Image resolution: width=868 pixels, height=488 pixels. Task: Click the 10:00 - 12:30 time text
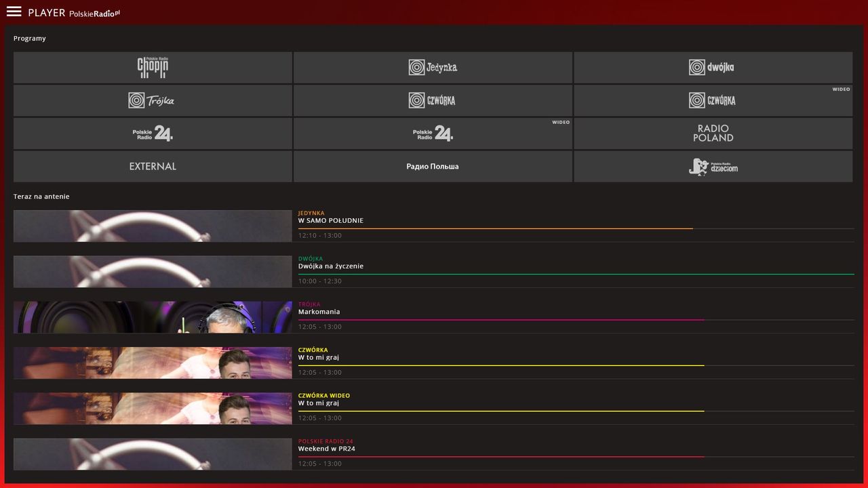click(320, 281)
